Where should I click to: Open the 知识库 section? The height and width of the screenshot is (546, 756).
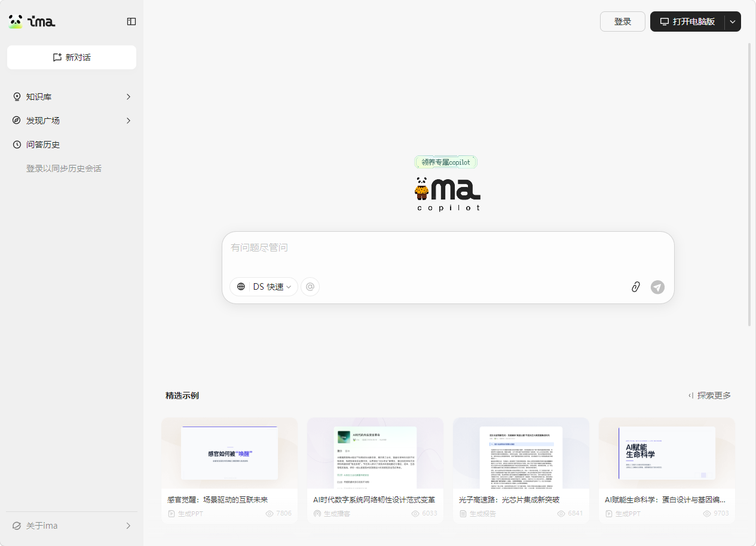coord(72,97)
